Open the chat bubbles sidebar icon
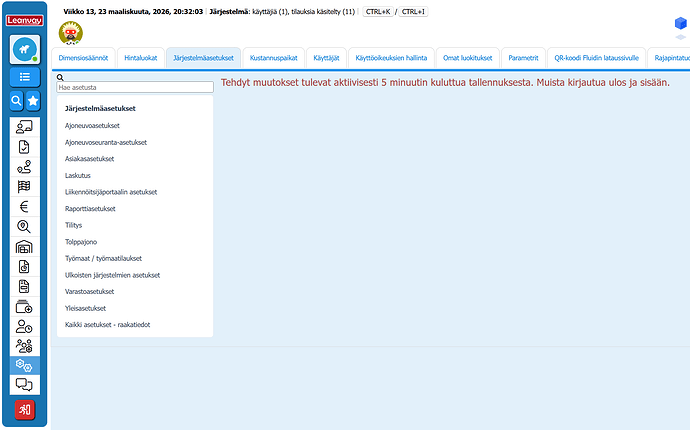The width and height of the screenshot is (690, 430). (x=24, y=385)
